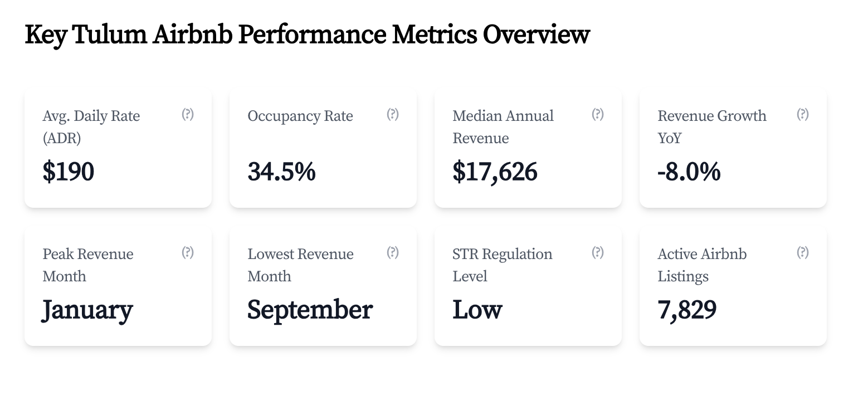868x410 pixels.
Task: Click the STR Regulation Level label
Action: click(x=502, y=265)
